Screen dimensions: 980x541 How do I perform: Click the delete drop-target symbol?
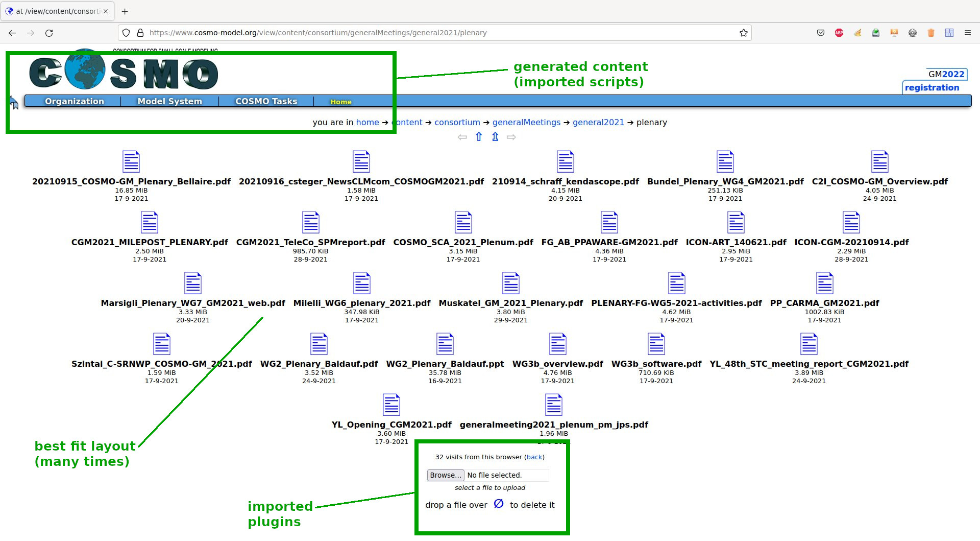(499, 504)
